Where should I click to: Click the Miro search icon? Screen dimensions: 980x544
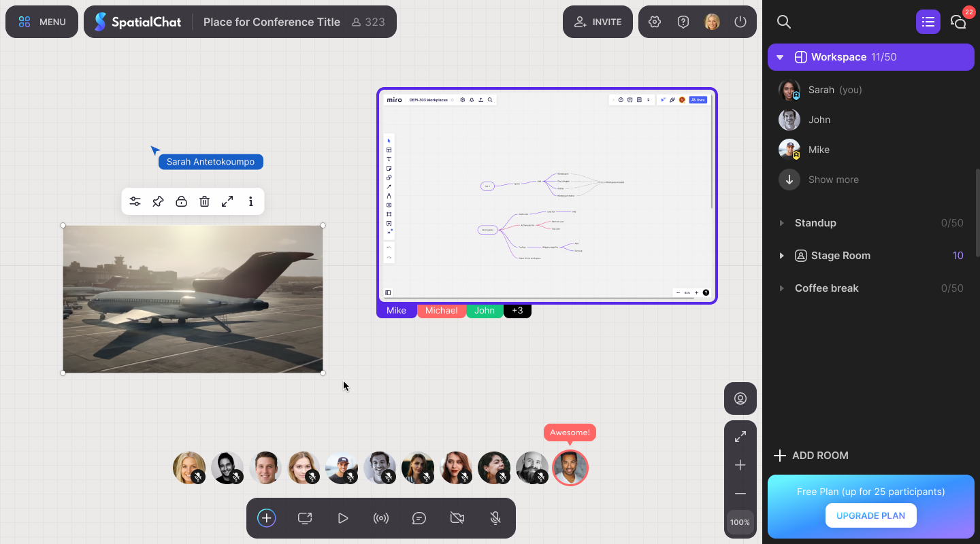(x=490, y=100)
